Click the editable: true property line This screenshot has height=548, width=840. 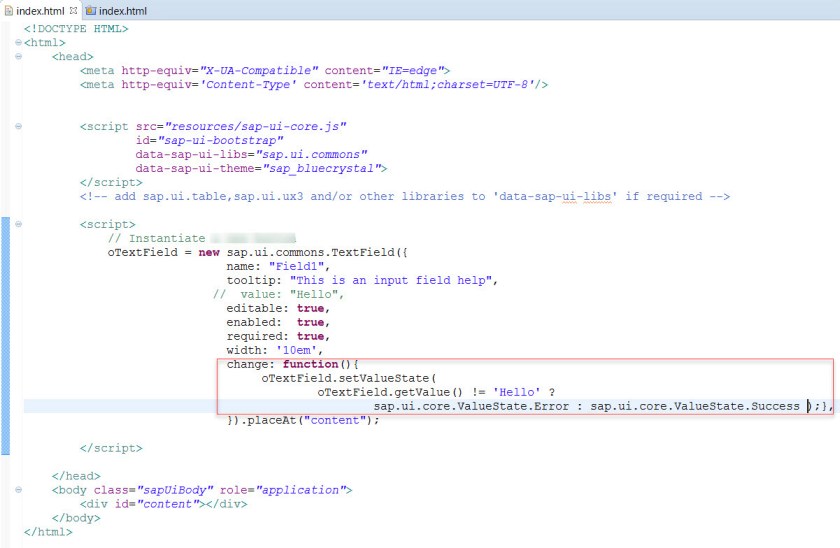click(278, 308)
